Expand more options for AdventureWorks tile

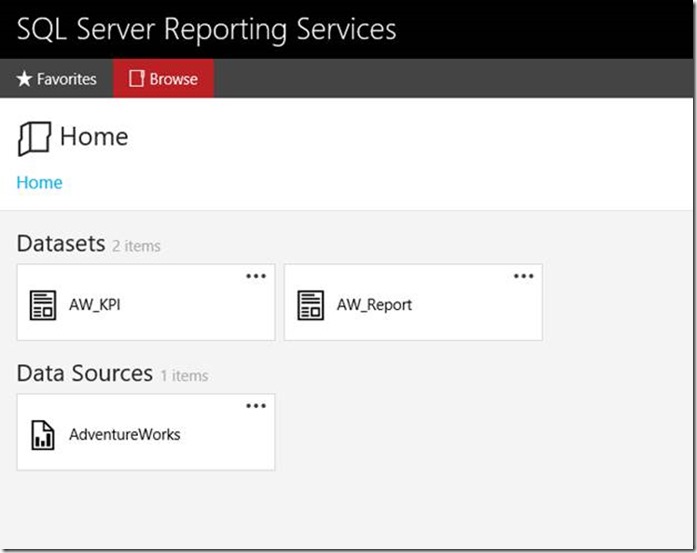pos(256,406)
